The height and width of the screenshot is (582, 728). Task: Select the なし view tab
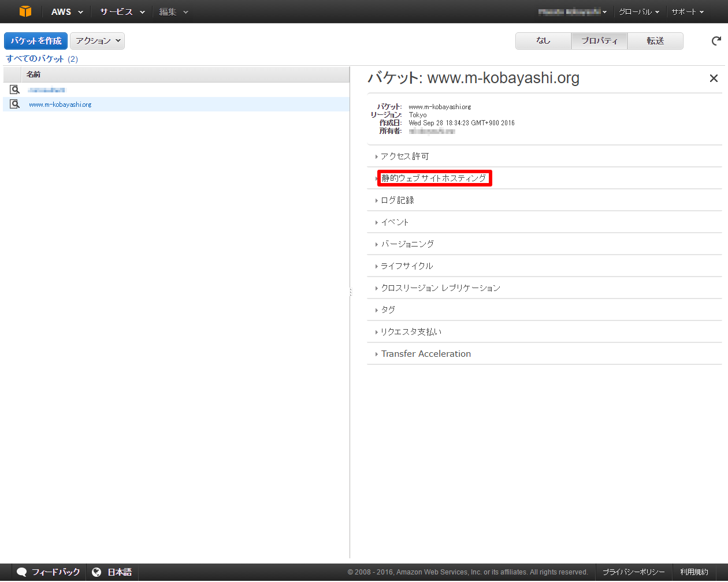(x=543, y=40)
